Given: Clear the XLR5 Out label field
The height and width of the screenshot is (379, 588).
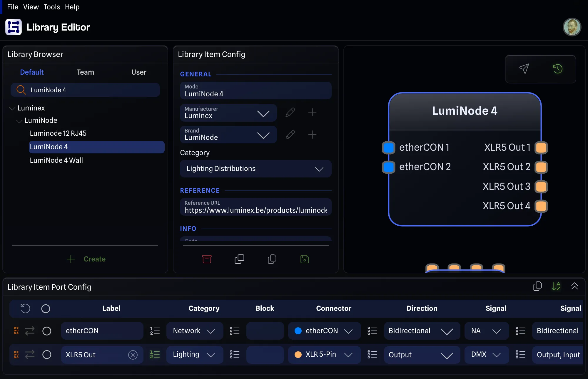Looking at the screenshot, I should [133, 355].
